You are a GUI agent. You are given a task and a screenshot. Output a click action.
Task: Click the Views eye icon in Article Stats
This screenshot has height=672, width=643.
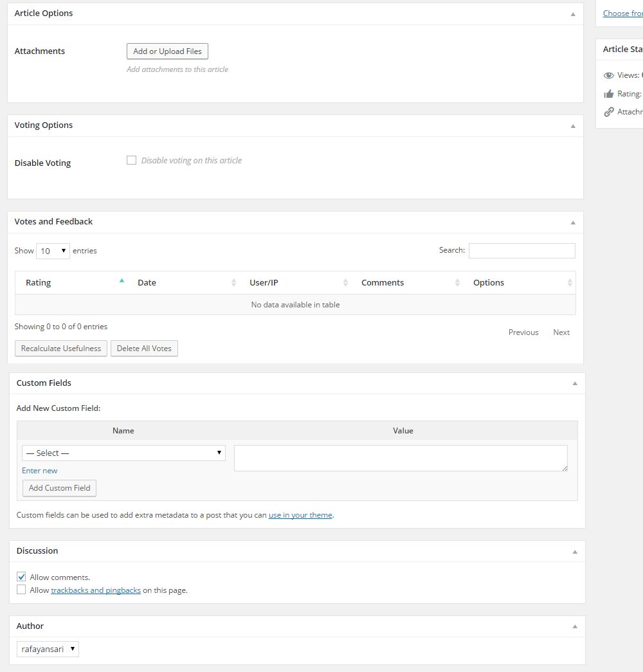click(609, 75)
